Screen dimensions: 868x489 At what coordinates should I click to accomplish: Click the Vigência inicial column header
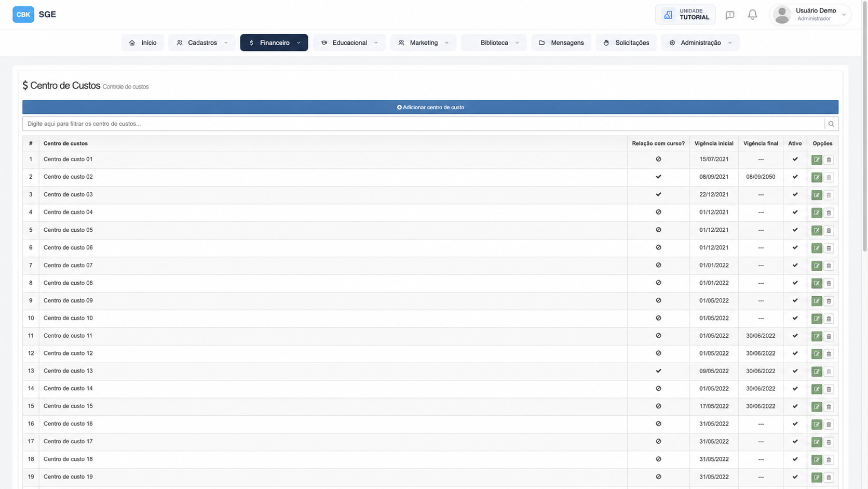[714, 143]
